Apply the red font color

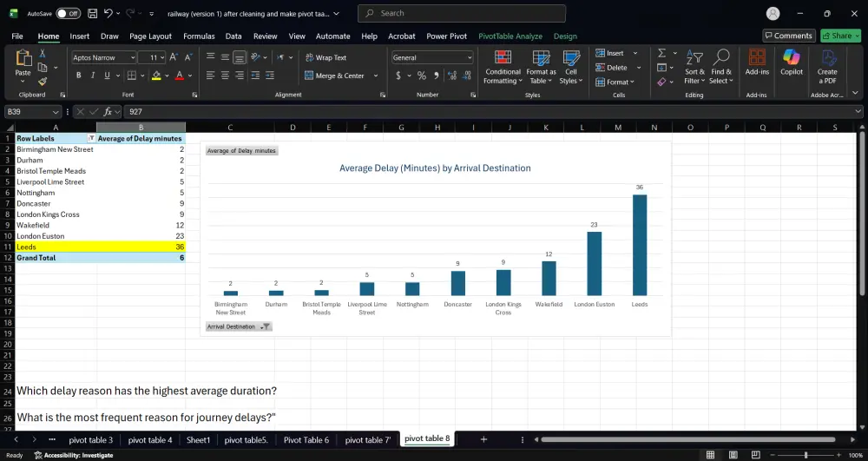[180, 76]
